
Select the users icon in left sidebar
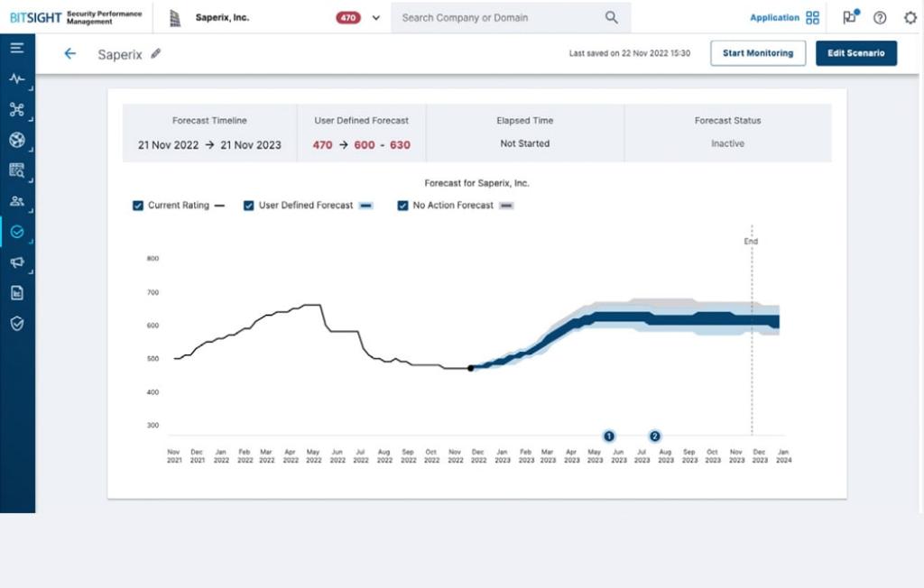click(16, 200)
